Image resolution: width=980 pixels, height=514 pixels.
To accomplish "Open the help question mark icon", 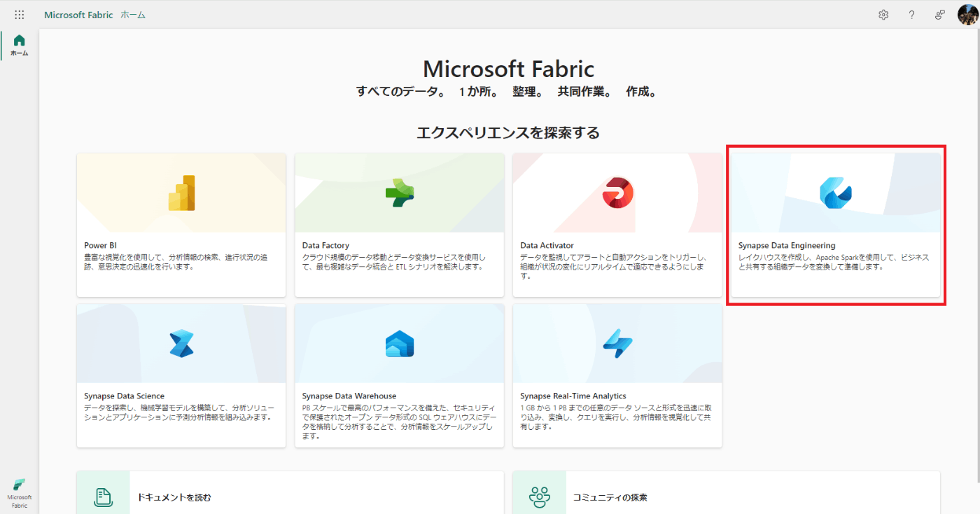I will [x=911, y=15].
